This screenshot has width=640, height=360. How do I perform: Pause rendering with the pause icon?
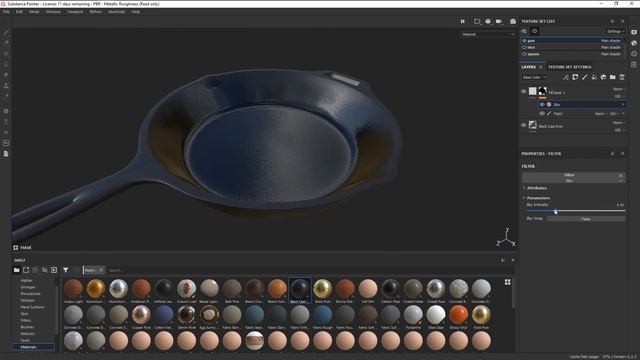tap(462, 21)
